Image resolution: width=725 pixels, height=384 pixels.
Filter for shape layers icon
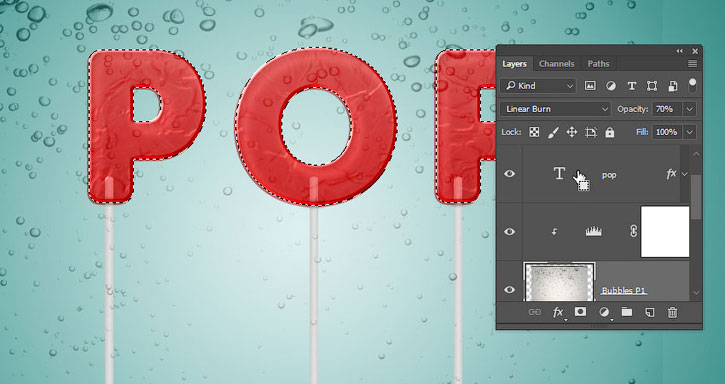tap(652, 86)
